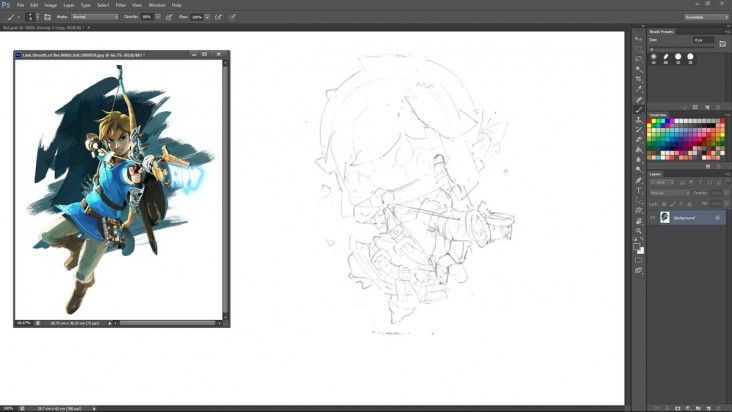Add layer mask from Layers panel footer
The height and width of the screenshot is (412, 732).
(x=677, y=408)
